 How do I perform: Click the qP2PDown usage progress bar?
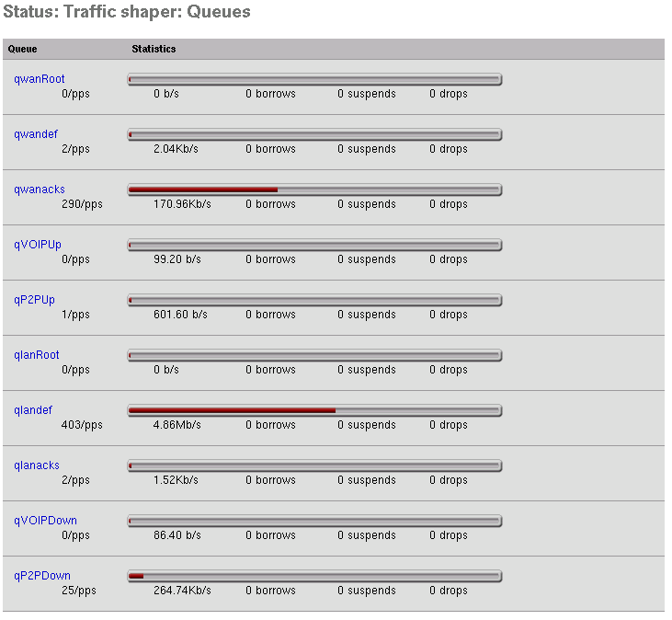(314, 576)
